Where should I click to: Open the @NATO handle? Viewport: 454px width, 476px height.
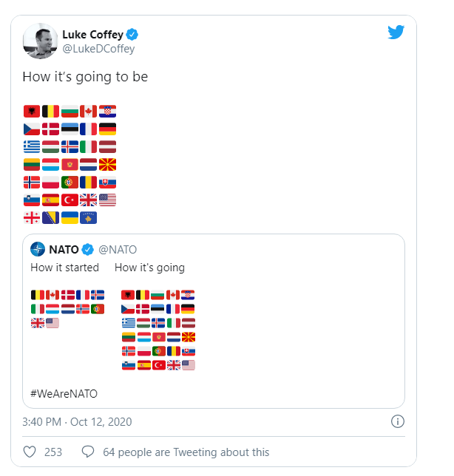[118, 250]
